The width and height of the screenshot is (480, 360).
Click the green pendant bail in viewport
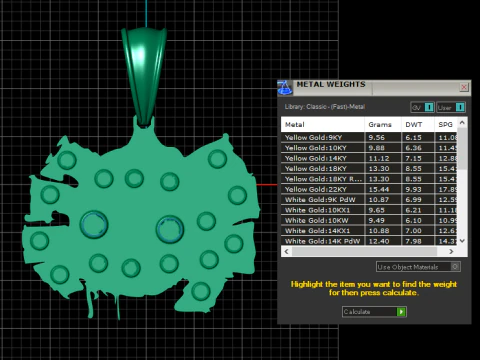point(144,76)
